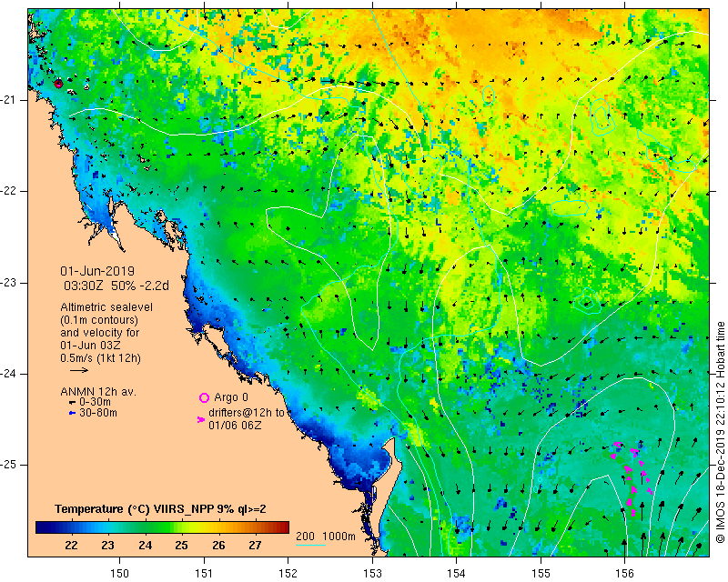Click the magenta Argo float circle symbol
The height and width of the screenshot is (582, 728).
pos(204,397)
